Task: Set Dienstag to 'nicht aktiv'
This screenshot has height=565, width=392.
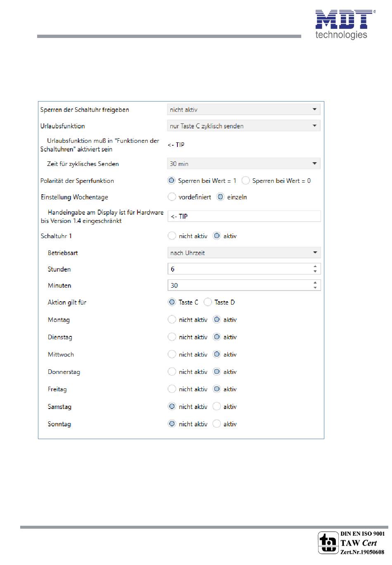Action: pos(172,337)
